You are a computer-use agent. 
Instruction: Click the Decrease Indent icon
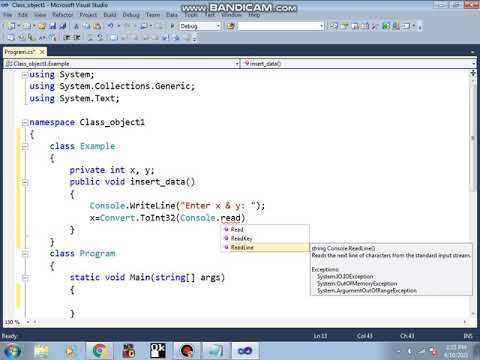67,37
